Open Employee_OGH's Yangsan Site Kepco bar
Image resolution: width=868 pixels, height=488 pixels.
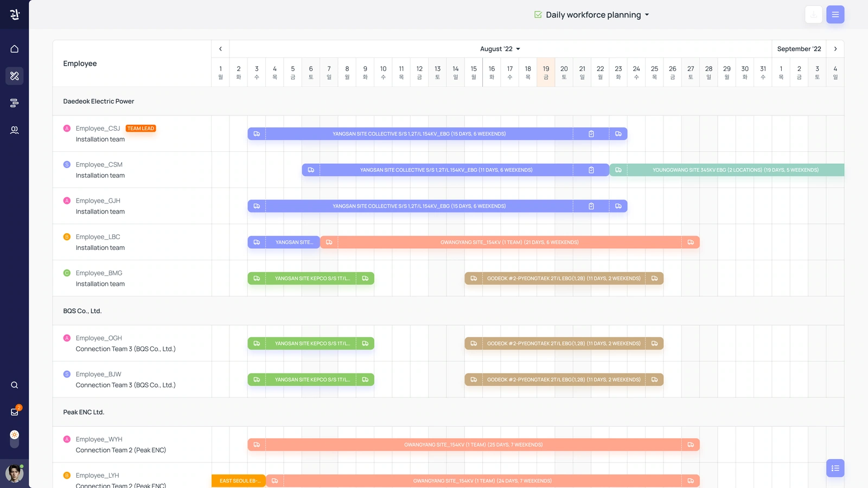click(x=311, y=344)
